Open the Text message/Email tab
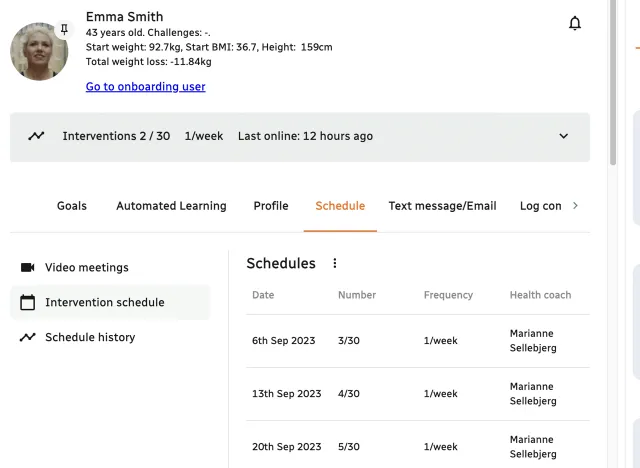The image size is (640, 468). (x=442, y=206)
